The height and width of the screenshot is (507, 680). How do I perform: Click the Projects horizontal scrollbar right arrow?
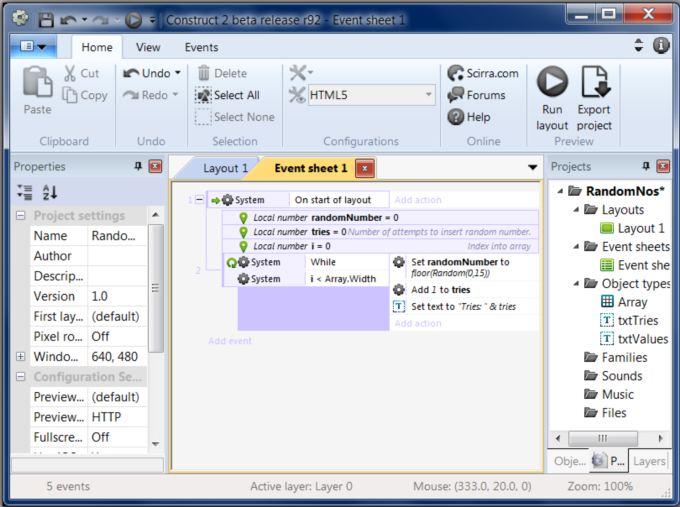click(660, 438)
